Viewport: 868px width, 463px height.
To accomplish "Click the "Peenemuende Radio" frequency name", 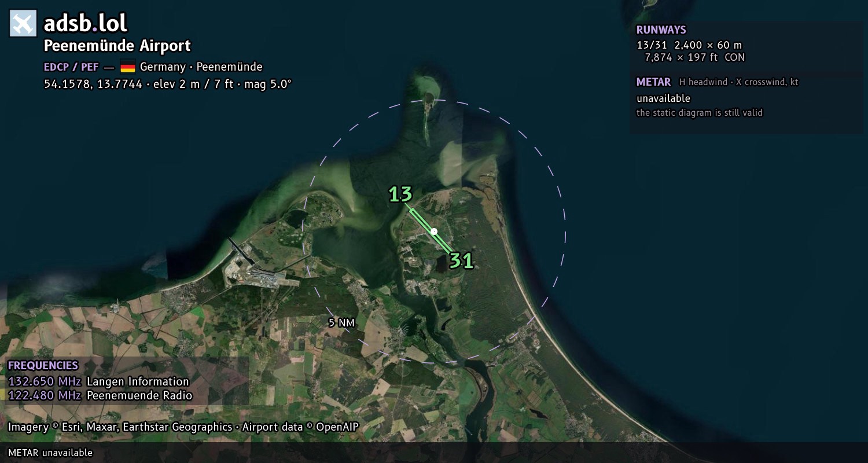I will (x=139, y=396).
